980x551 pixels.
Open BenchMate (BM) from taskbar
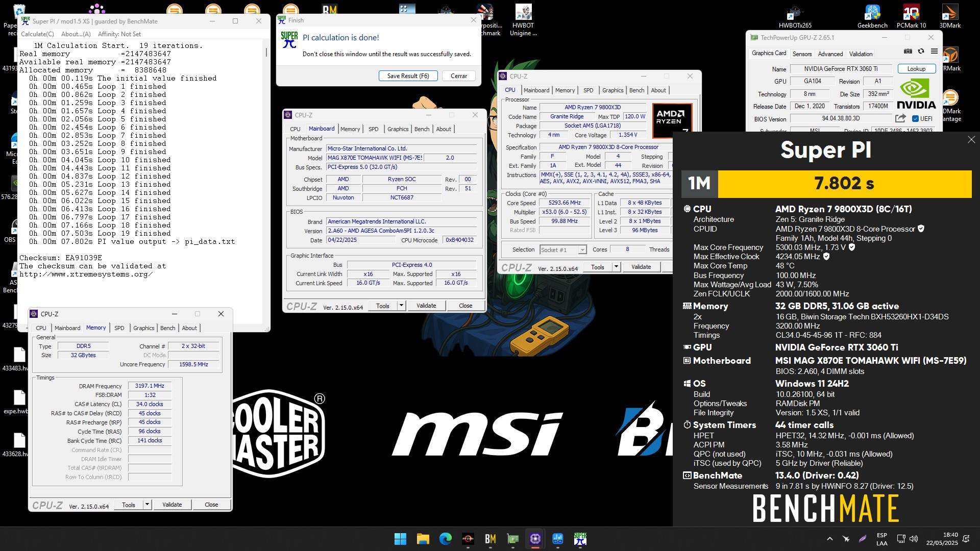(490, 539)
